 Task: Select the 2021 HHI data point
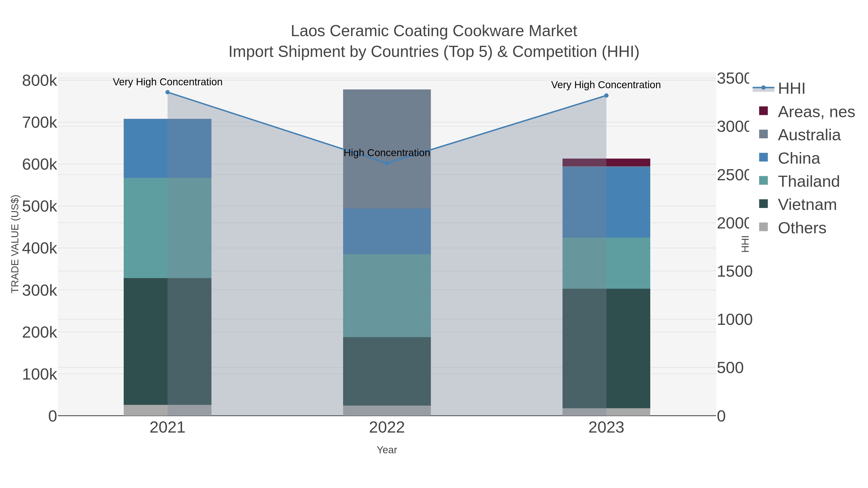click(x=168, y=92)
